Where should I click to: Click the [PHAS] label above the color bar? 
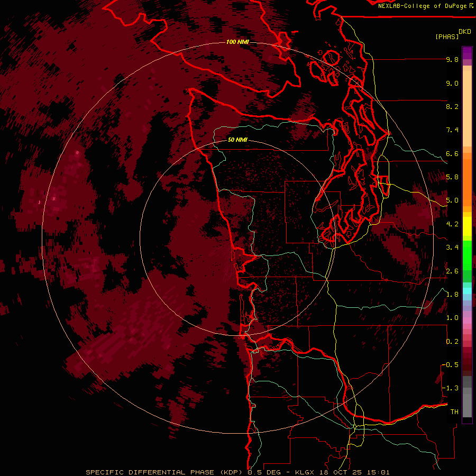tap(447, 36)
